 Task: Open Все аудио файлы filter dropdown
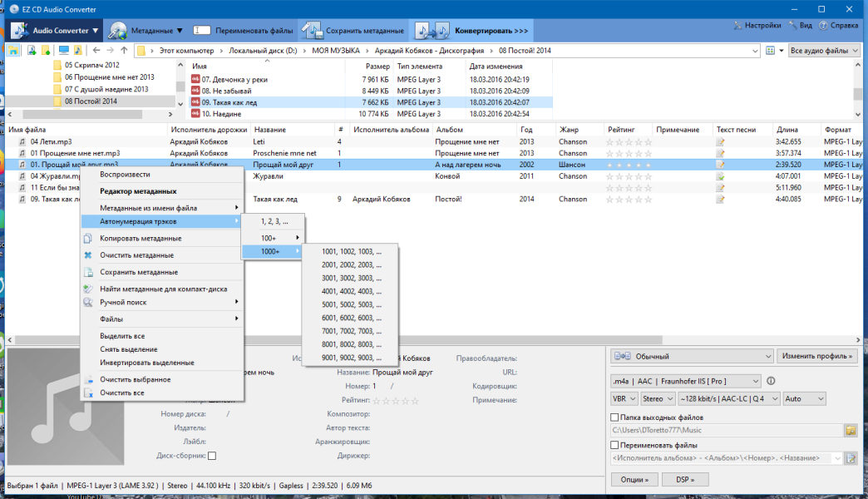click(824, 51)
